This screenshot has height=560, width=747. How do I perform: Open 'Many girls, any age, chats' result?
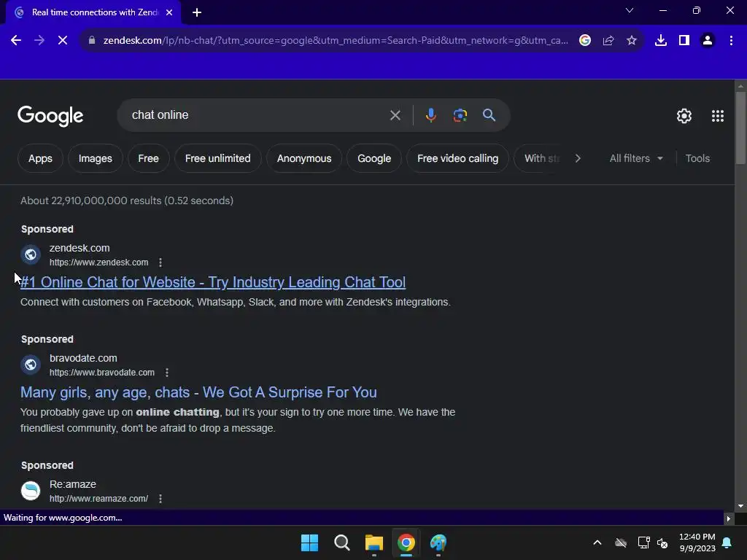[198, 392]
